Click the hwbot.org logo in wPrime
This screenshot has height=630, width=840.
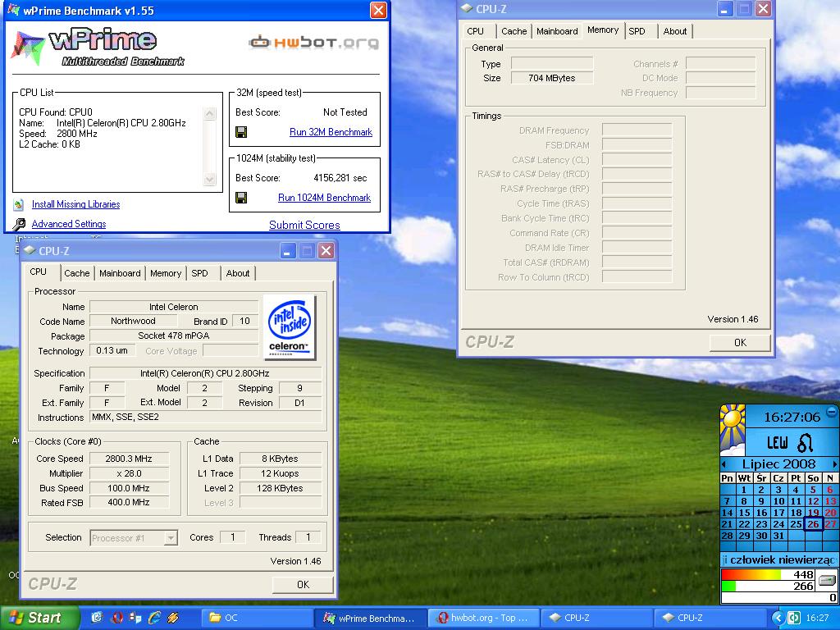point(313,43)
